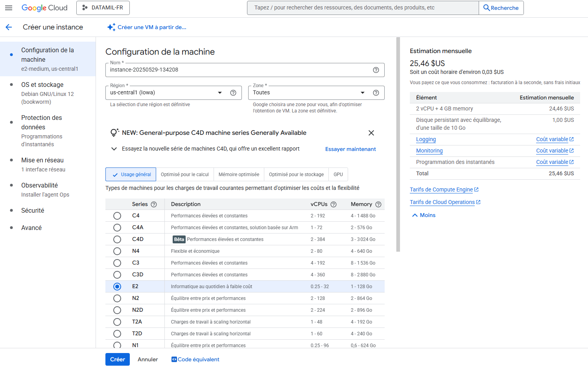Select the C4A machine series
Image resolution: width=588 pixels, height=366 pixels.
tap(117, 227)
